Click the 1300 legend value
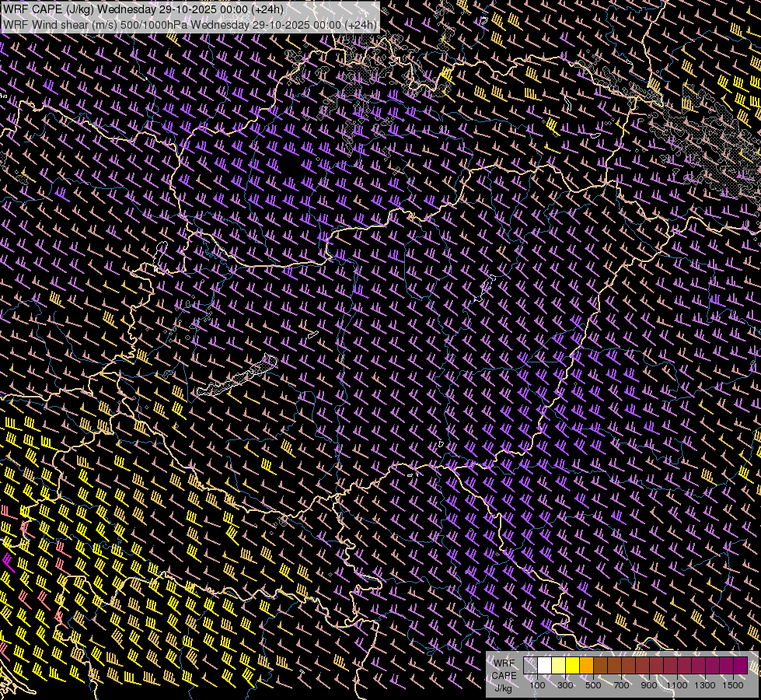This screenshot has height=700, width=761. pos(705,685)
